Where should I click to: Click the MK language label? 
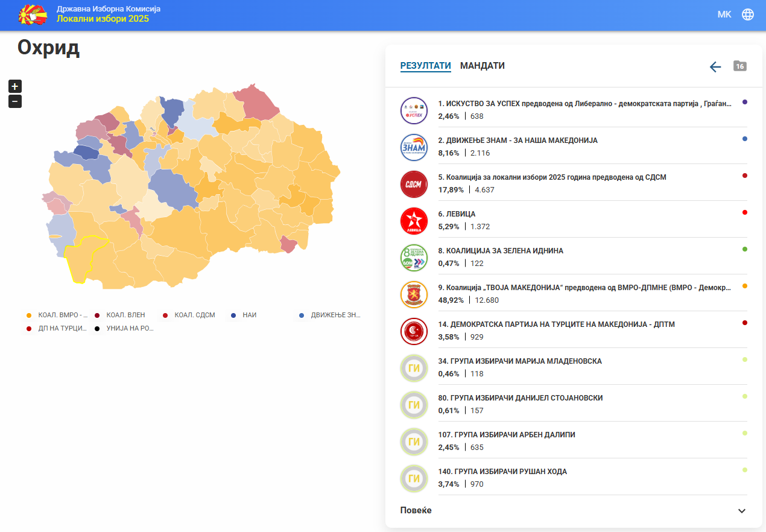724,14
